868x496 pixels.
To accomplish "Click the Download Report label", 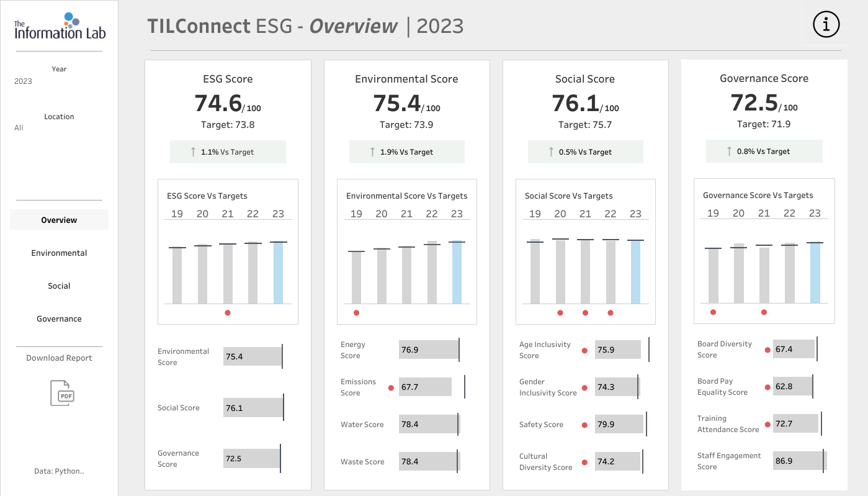I will [59, 358].
